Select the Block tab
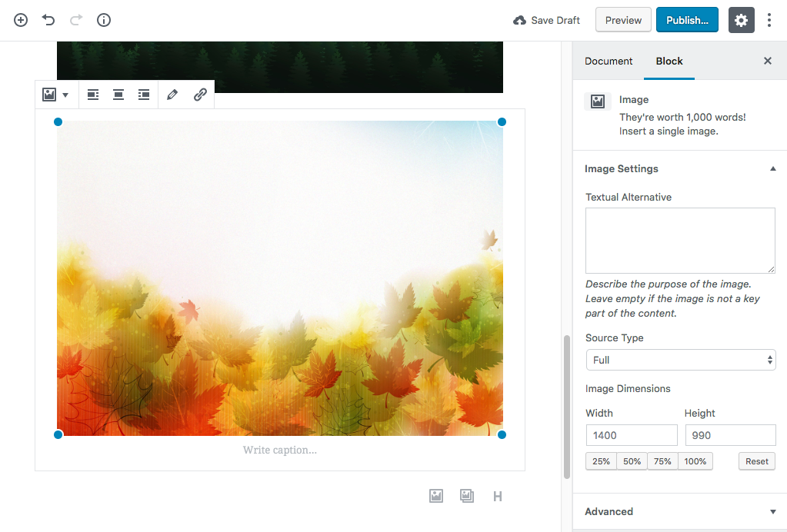Screen dimensions: 787x532 [x=669, y=61]
